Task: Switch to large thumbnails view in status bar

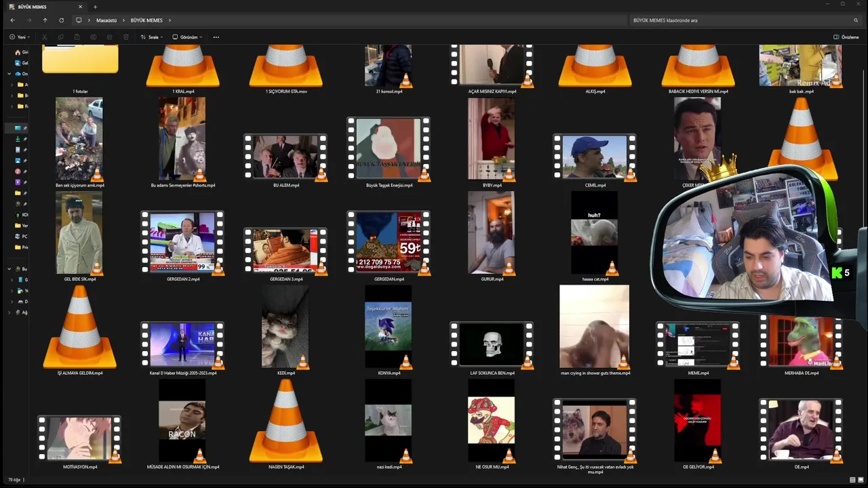Action: tap(861, 480)
